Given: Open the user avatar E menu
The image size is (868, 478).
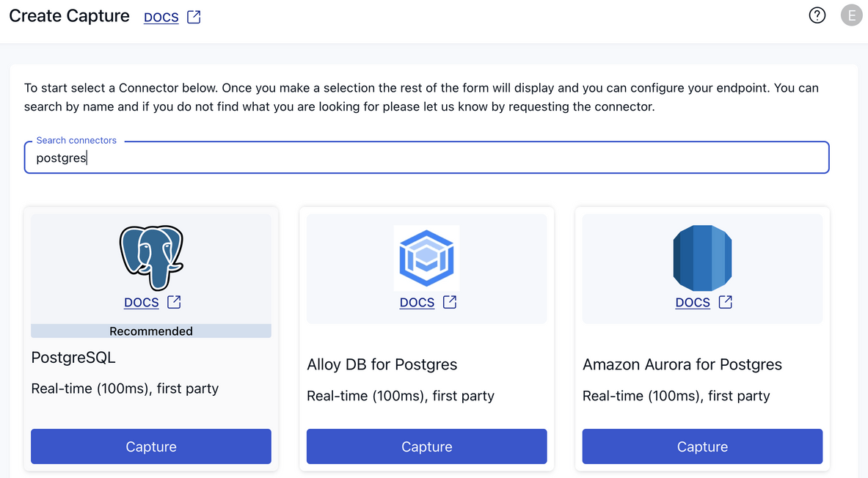Looking at the screenshot, I should 851,15.
